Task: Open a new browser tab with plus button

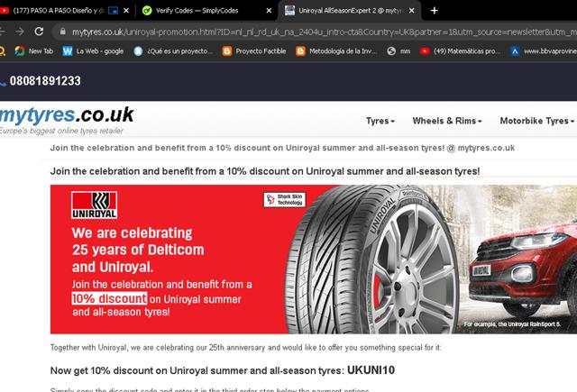Action: click(435, 11)
